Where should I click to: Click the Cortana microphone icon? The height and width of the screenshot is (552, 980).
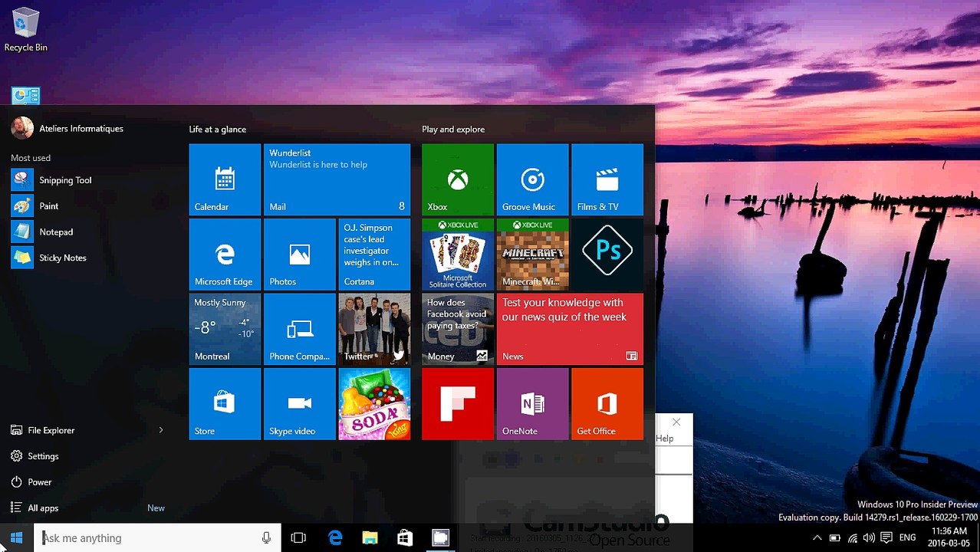pos(266,538)
